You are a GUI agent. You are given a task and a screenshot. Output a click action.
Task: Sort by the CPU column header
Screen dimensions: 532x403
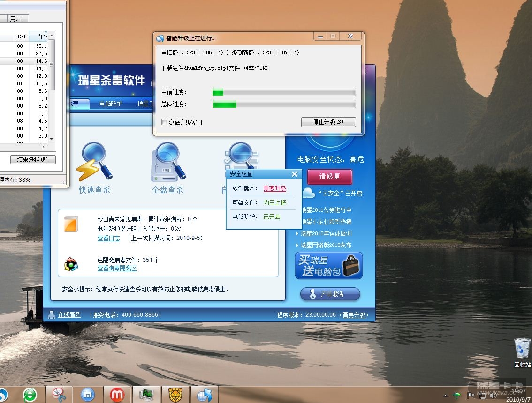click(23, 36)
